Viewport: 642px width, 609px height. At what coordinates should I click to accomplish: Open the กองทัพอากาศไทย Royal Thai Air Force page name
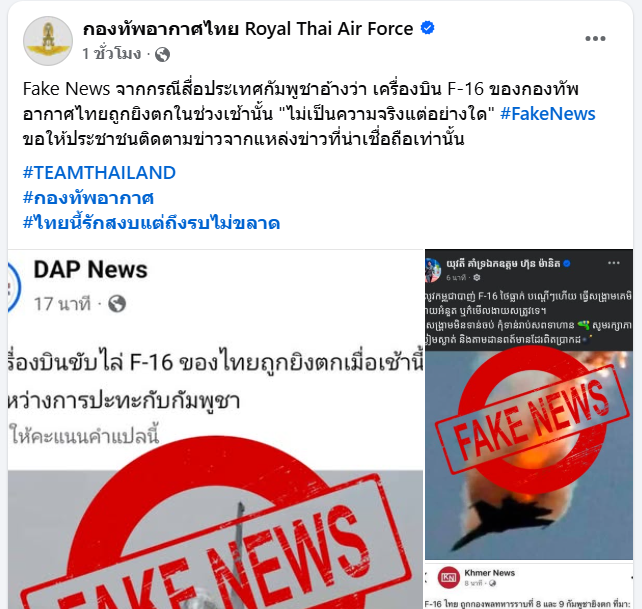coord(248,29)
